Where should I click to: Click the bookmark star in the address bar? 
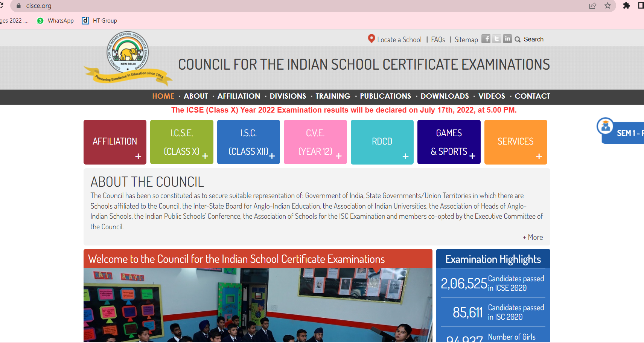[608, 6]
